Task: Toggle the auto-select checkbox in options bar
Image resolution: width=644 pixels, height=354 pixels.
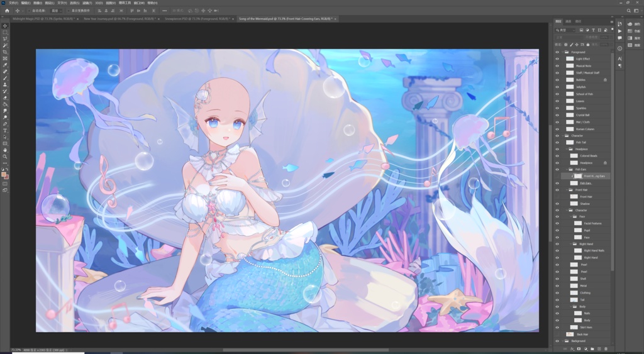Action: (30, 11)
